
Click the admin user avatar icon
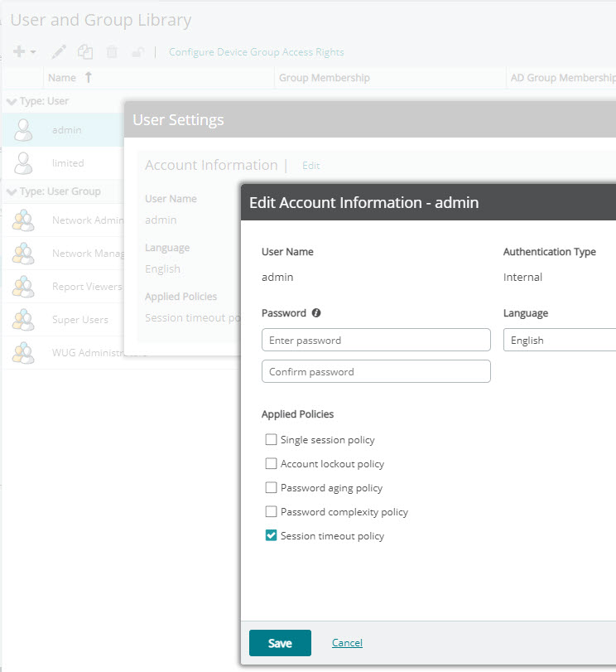click(23, 130)
